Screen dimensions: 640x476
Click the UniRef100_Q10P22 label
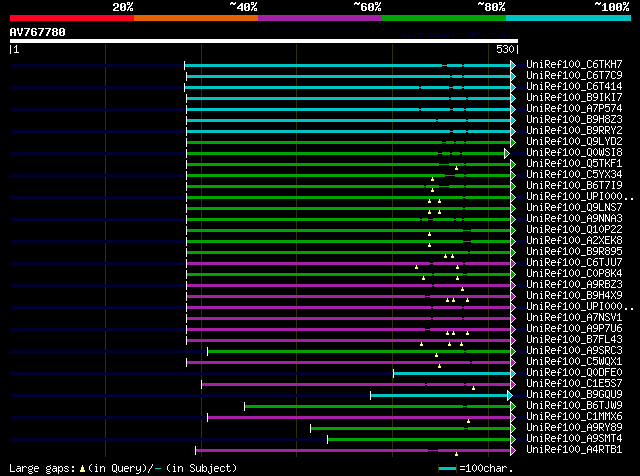click(x=574, y=230)
